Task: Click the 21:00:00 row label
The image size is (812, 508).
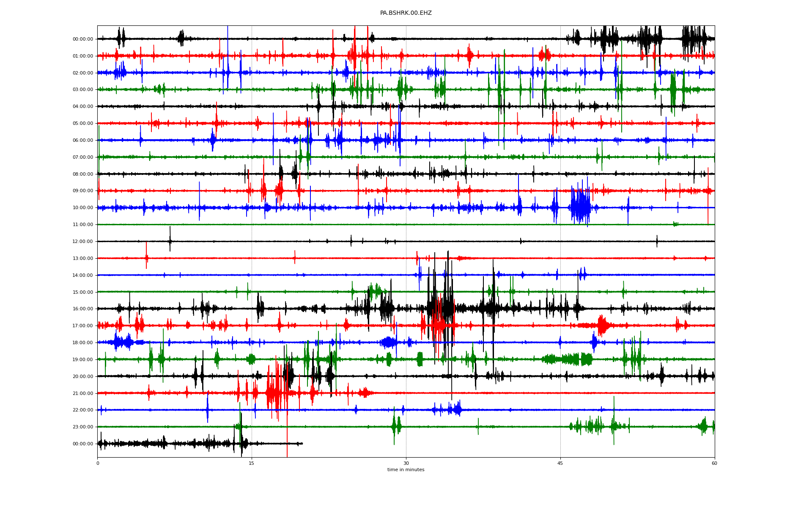Action: [83, 393]
